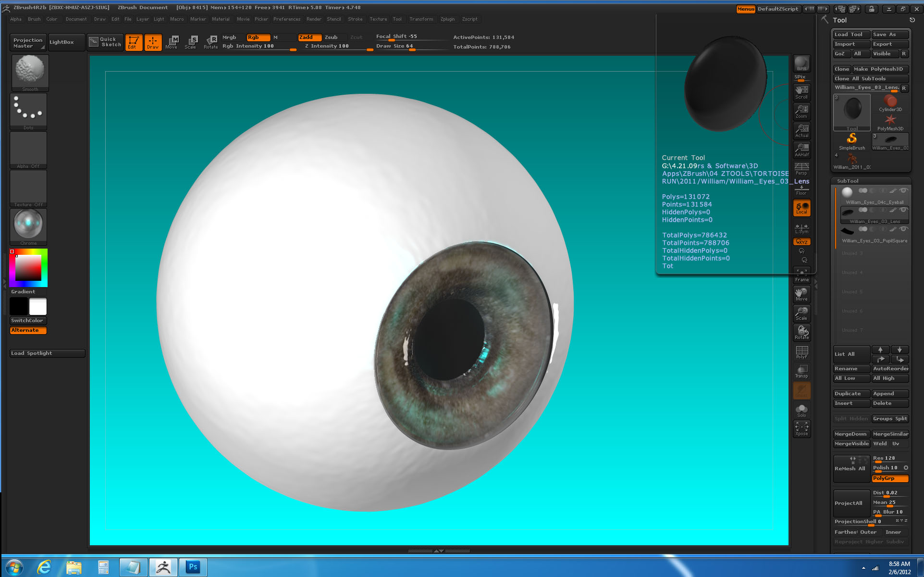Viewport: 924px width, 577px height.
Task: Click the Rotate icon in top toolbar
Action: pyautogui.click(x=210, y=42)
